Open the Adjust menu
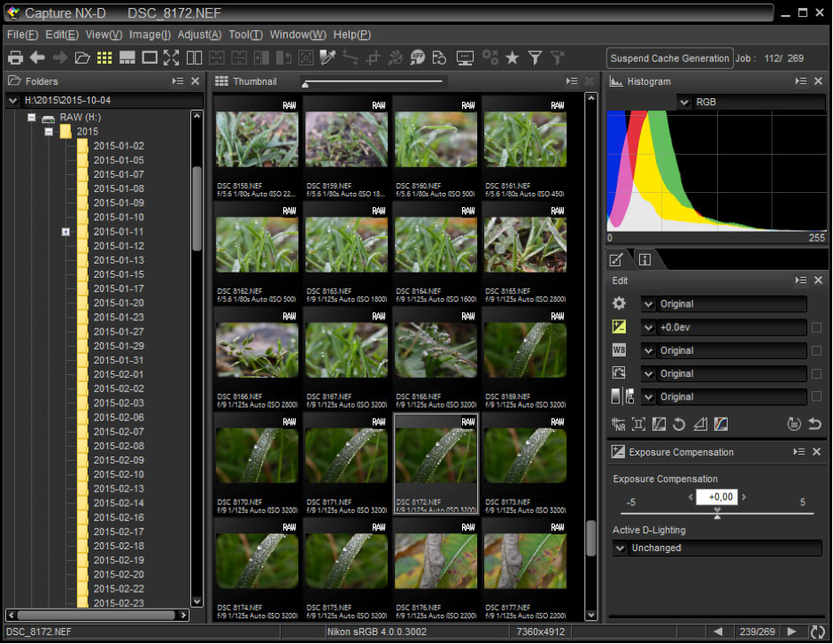This screenshot has width=833, height=644. (x=199, y=34)
